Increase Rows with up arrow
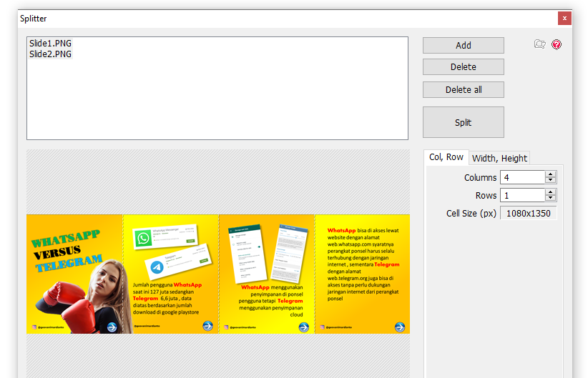Viewport: 588px width, 378px height. tap(551, 192)
